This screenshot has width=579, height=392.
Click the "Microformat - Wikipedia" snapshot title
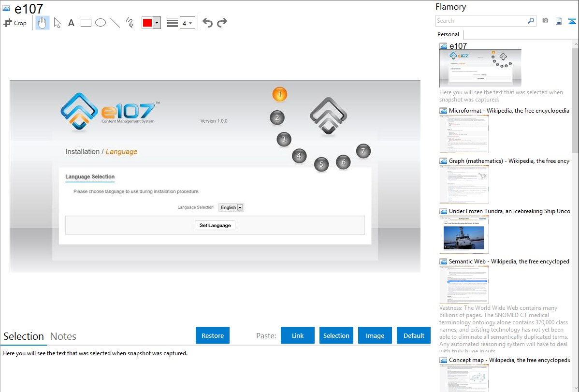point(509,111)
